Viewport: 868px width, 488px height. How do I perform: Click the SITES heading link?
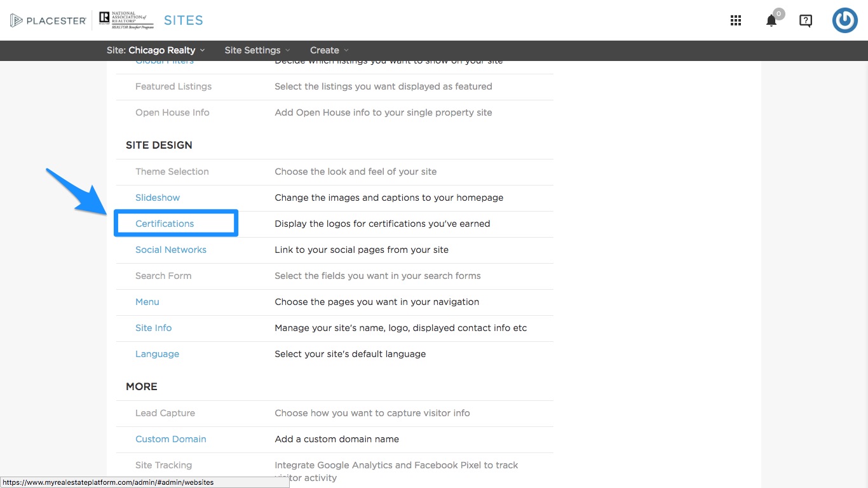(184, 20)
